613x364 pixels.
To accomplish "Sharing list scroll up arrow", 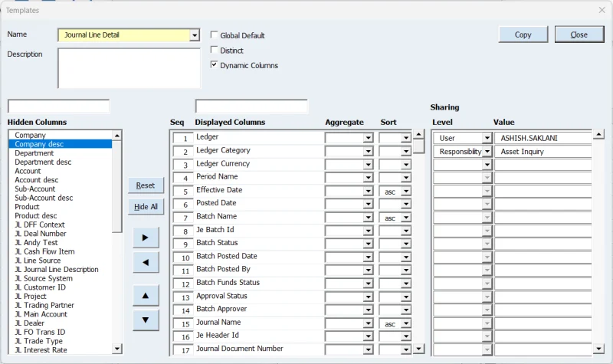I will coord(598,135).
